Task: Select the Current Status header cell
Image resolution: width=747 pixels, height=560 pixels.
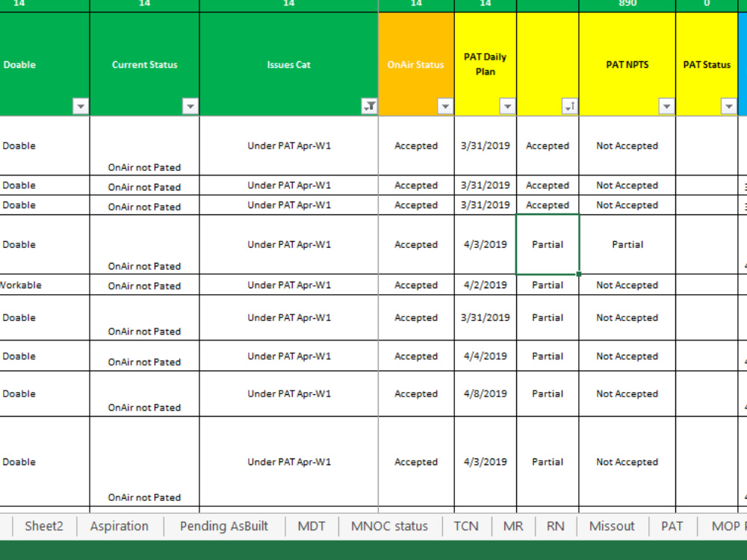Action: (x=144, y=64)
